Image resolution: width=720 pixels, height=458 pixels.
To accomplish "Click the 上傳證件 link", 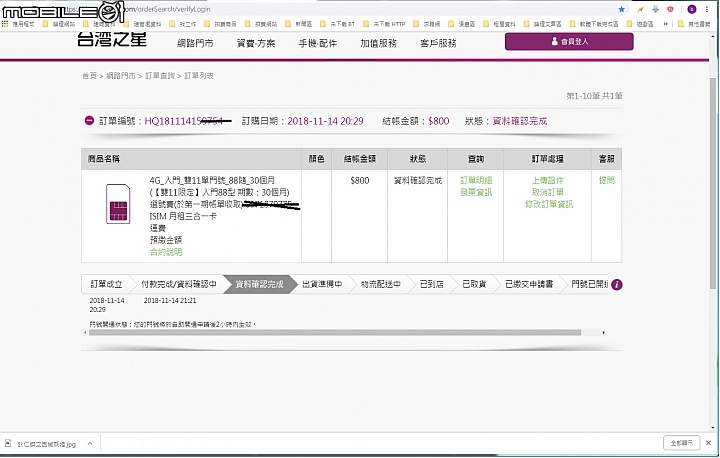I will point(548,180).
